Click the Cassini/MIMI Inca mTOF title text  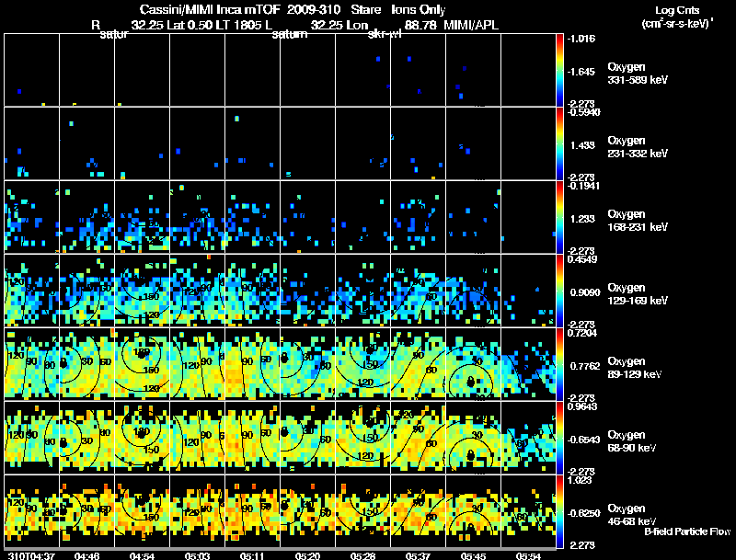point(210,9)
